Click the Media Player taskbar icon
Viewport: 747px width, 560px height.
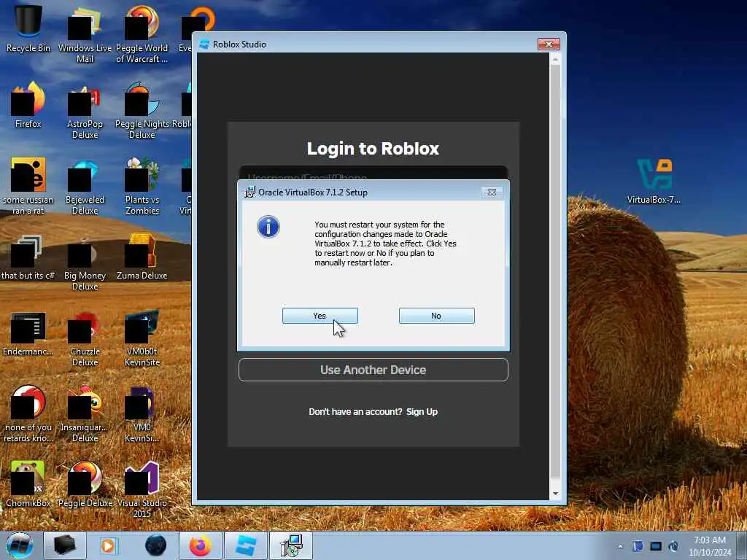(x=108, y=545)
